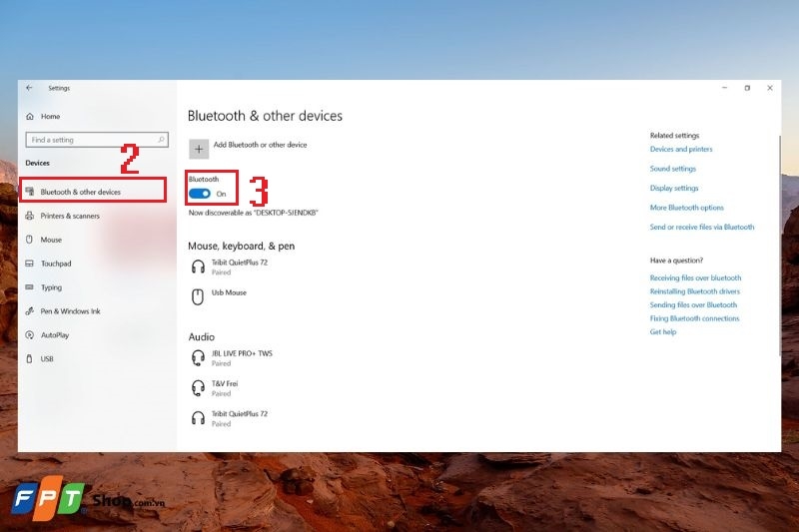This screenshot has height=532, width=799.
Task: Click the Bluetooth & other devices icon
Action: (x=30, y=192)
